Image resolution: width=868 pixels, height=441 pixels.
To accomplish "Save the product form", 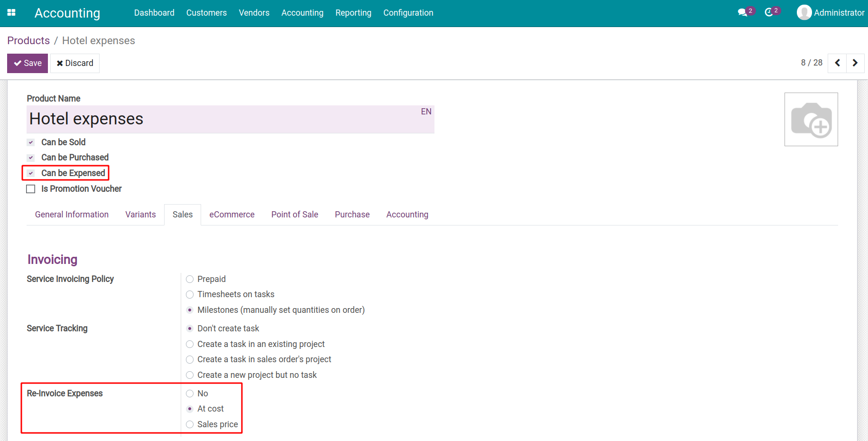I will pyautogui.click(x=28, y=63).
